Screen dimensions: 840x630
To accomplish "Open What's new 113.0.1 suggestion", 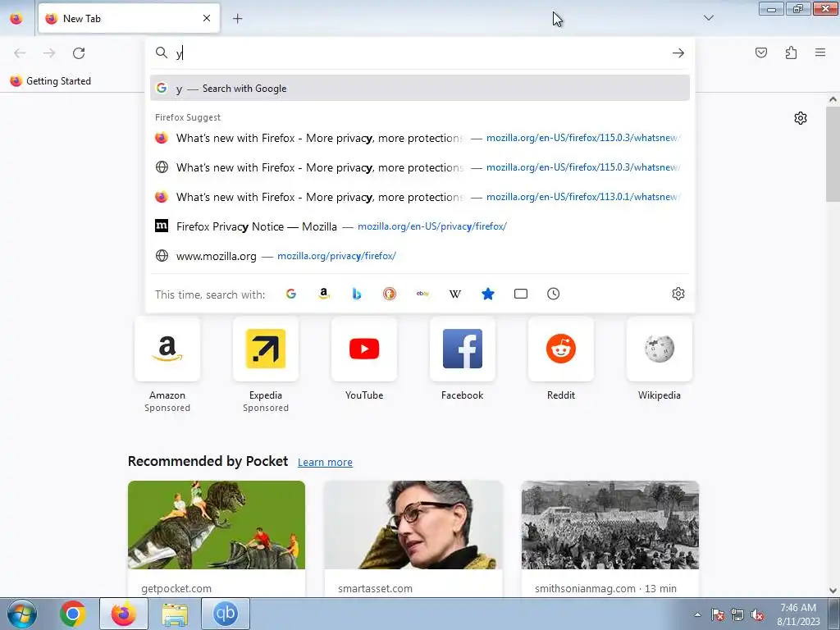I will click(420, 197).
